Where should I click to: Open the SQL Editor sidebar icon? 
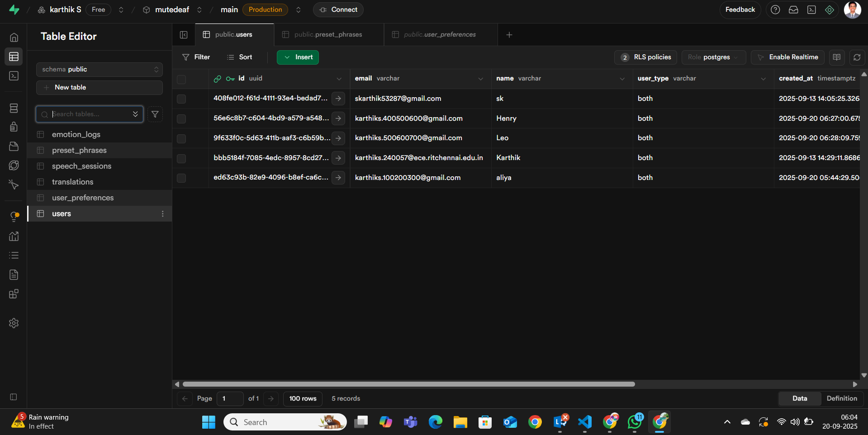[14, 76]
